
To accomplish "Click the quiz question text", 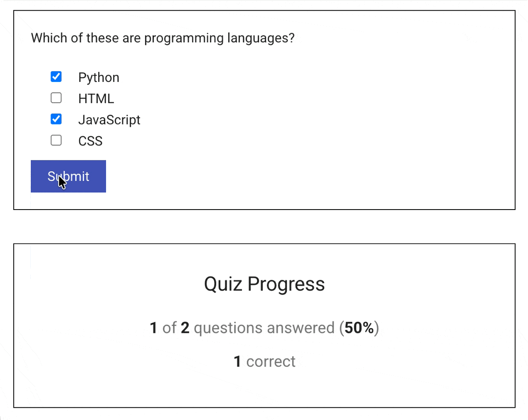I will (163, 38).
